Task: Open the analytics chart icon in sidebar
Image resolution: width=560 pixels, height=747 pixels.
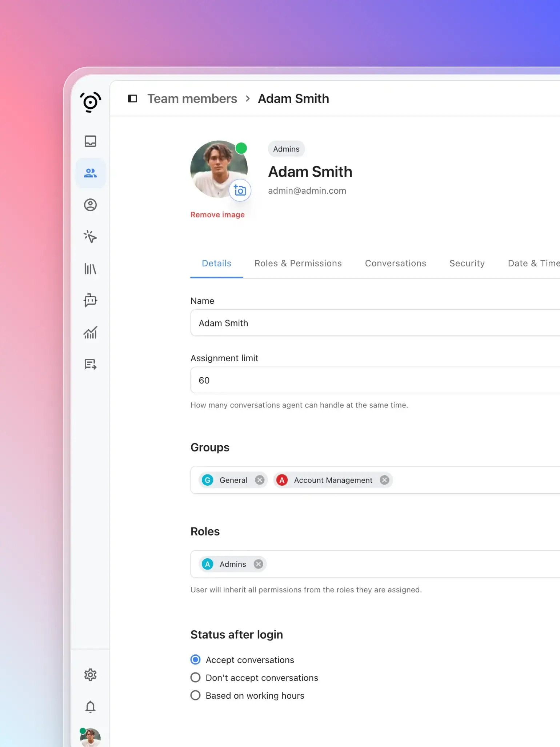Action: click(x=90, y=332)
